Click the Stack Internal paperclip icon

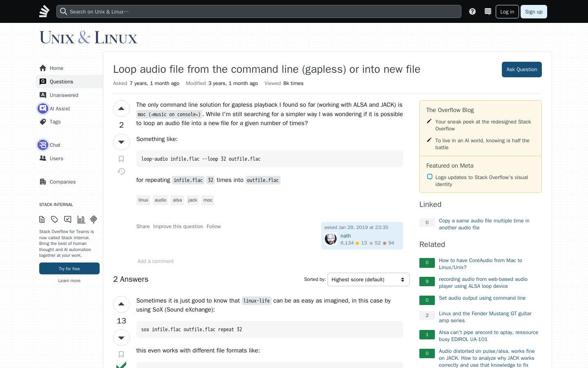tap(94, 220)
